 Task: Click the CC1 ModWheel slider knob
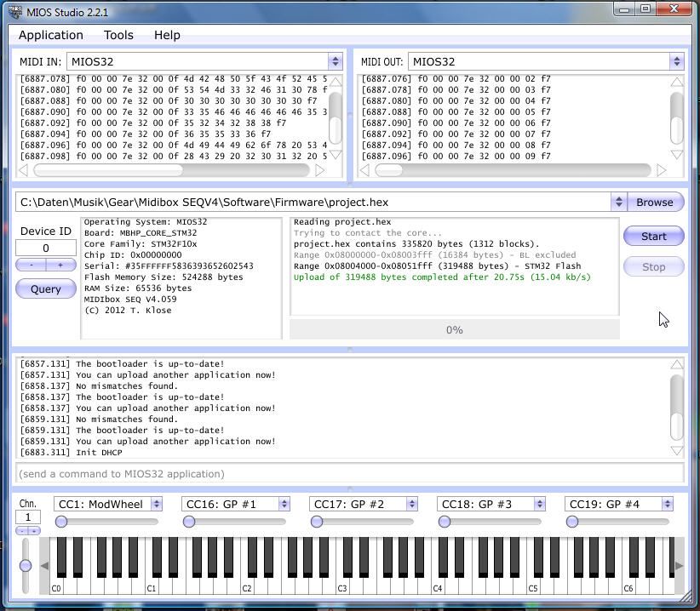(x=61, y=522)
